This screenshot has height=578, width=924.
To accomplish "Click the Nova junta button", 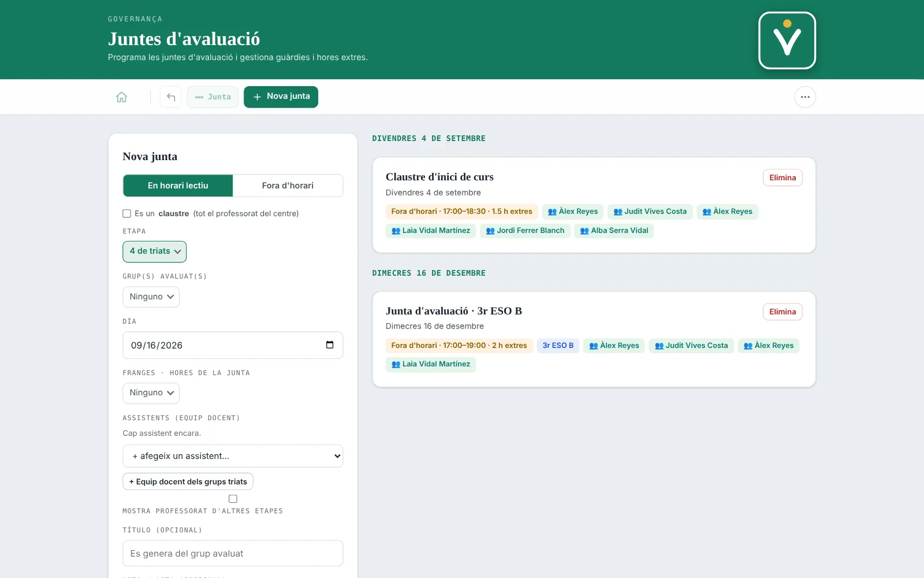I will coord(281,97).
